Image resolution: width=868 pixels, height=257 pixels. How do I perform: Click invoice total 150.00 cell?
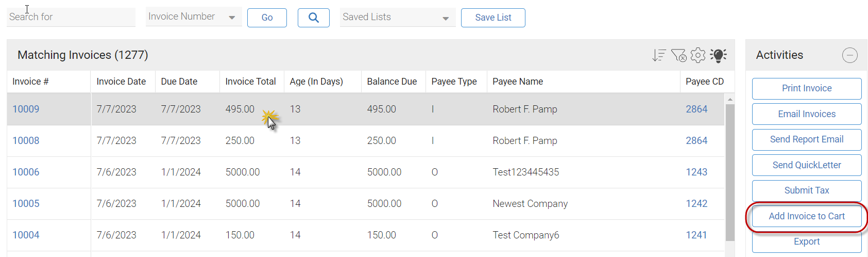pyautogui.click(x=240, y=235)
